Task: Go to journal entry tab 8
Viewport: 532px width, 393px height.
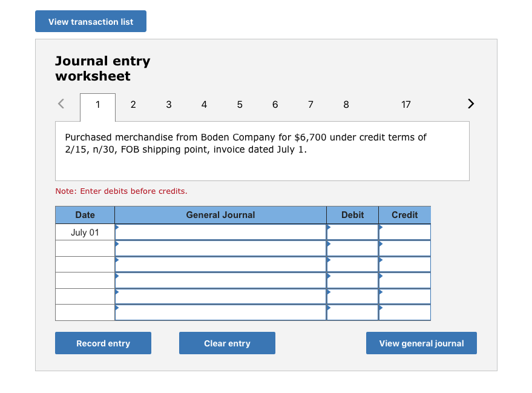Action: pos(346,105)
